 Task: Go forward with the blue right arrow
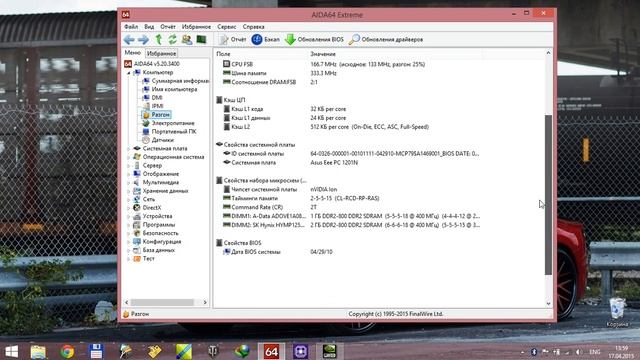click(x=143, y=40)
